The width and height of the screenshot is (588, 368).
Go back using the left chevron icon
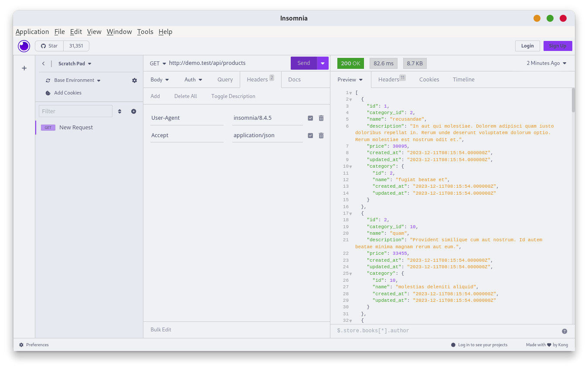(x=43, y=64)
